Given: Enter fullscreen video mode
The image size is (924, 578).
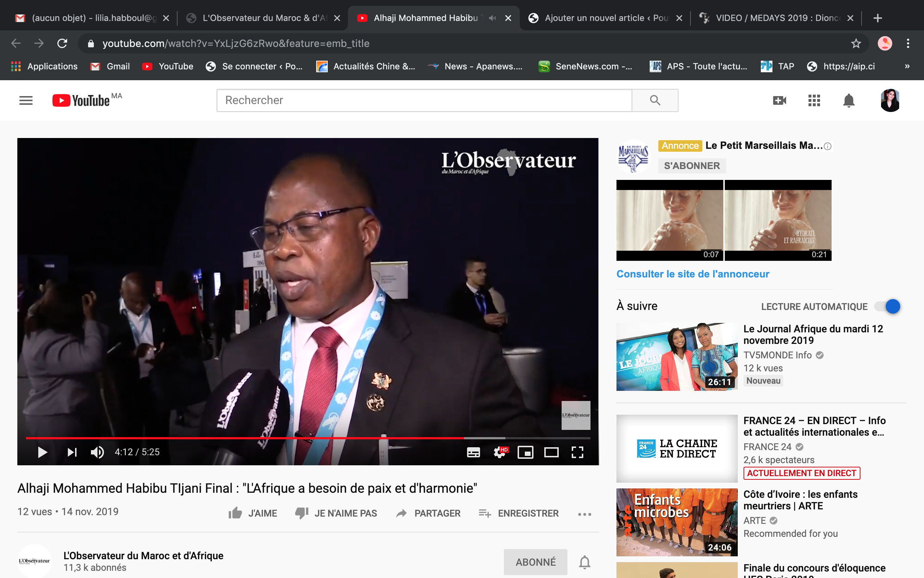Looking at the screenshot, I should (x=577, y=453).
